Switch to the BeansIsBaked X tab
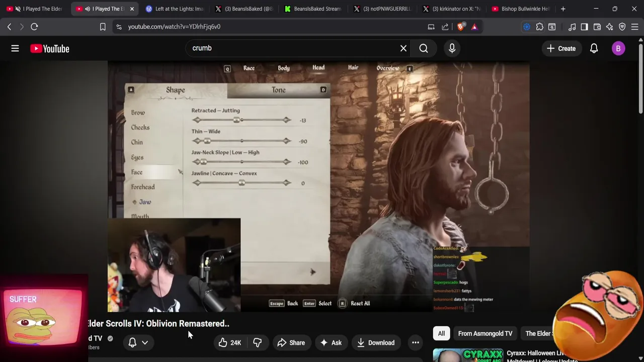644x362 pixels. coord(244,9)
